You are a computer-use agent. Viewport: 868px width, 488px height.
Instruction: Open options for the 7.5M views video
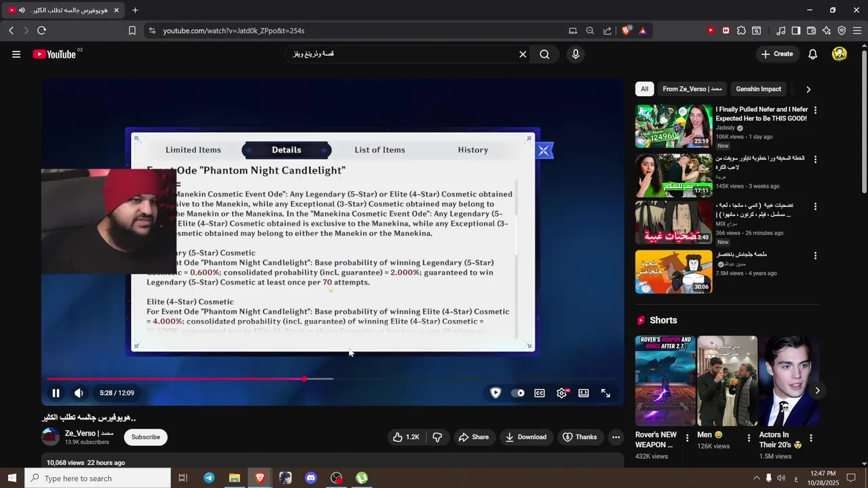815,256
